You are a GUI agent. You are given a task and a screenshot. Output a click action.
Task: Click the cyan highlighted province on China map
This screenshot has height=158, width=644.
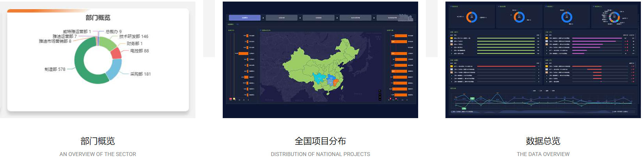tap(319, 78)
